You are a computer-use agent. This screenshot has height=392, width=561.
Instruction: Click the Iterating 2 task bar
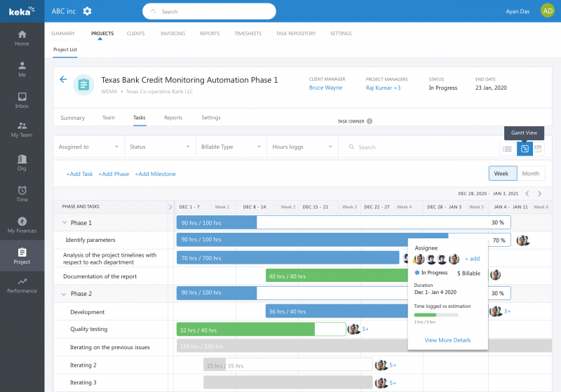coord(288,365)
